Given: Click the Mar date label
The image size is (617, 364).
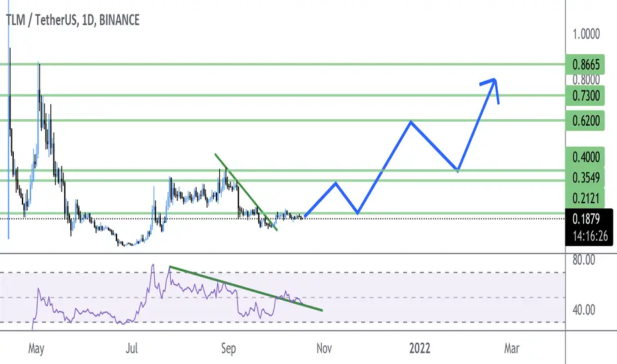Looking at the screenshot, I should [x=512, y=348].
